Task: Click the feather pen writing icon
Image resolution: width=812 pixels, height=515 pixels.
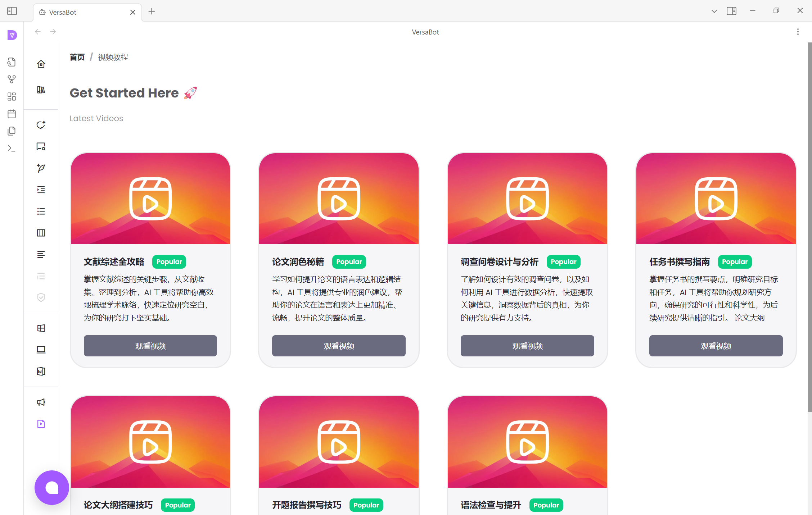Action: coord(41,168)
